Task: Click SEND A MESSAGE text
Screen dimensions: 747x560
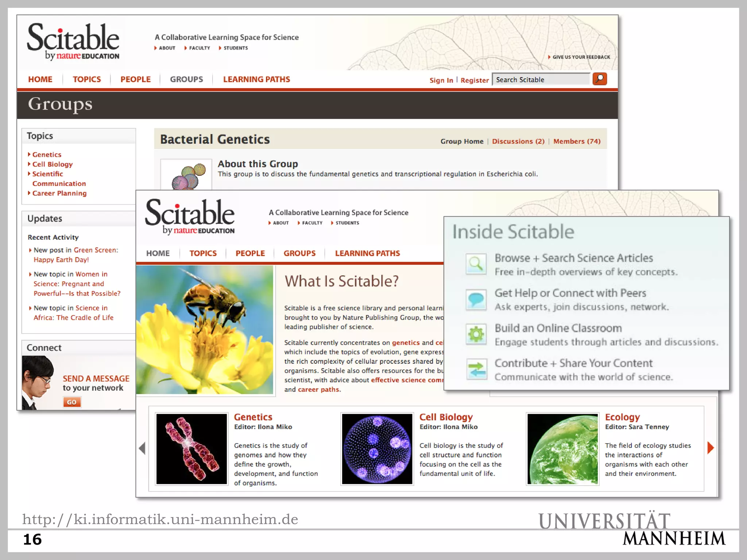Action: 96,378
